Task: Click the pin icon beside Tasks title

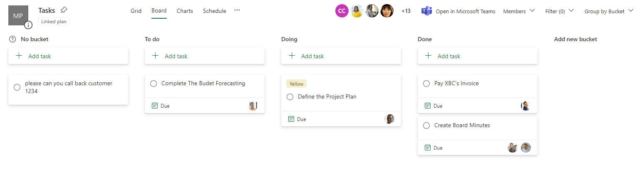Action: coord(64,10)
